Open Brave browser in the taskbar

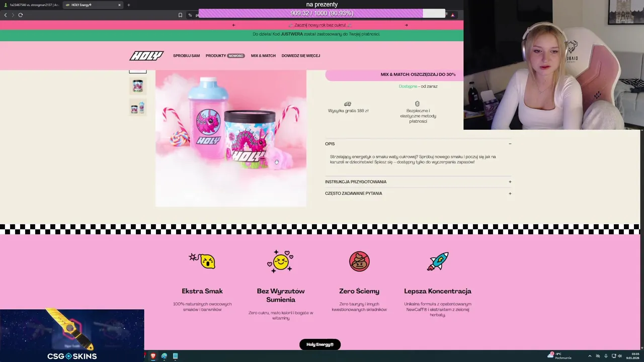click(153, 356)
